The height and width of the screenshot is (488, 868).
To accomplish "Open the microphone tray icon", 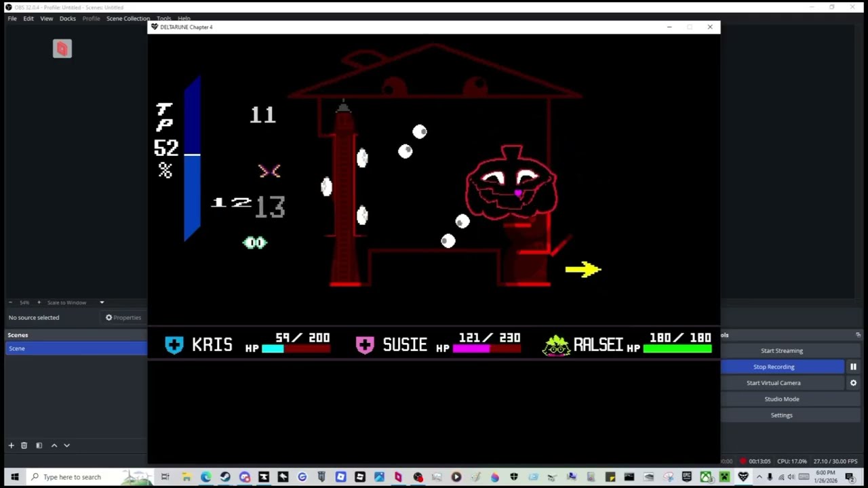I will 770,477.
